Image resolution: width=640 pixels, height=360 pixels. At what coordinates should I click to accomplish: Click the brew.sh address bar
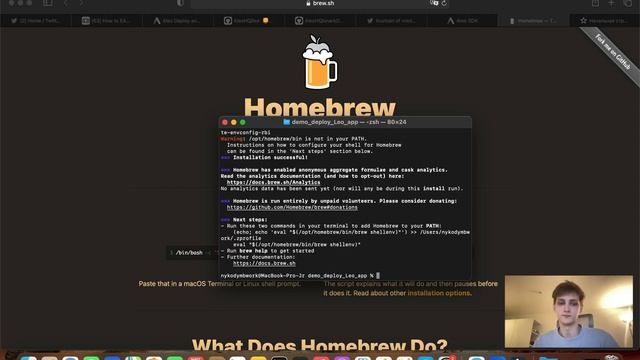click(x=320, y=3)
